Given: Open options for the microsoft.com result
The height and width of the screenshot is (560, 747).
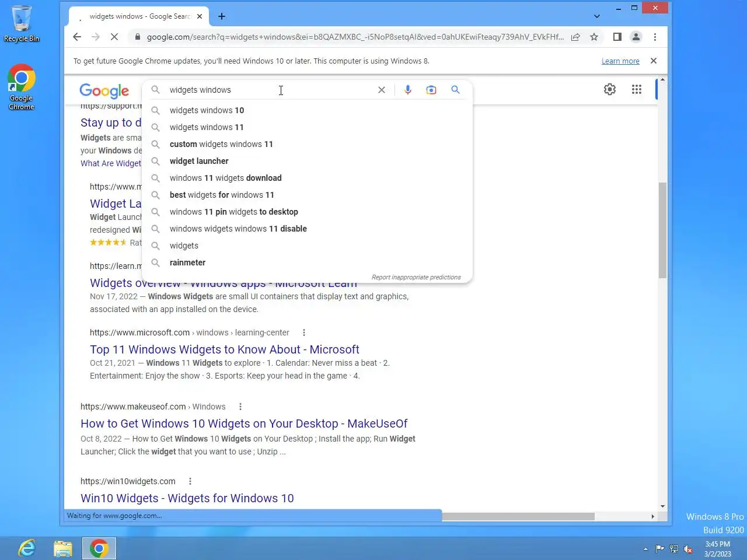Looking at the screenshot, I should point(303,332).
